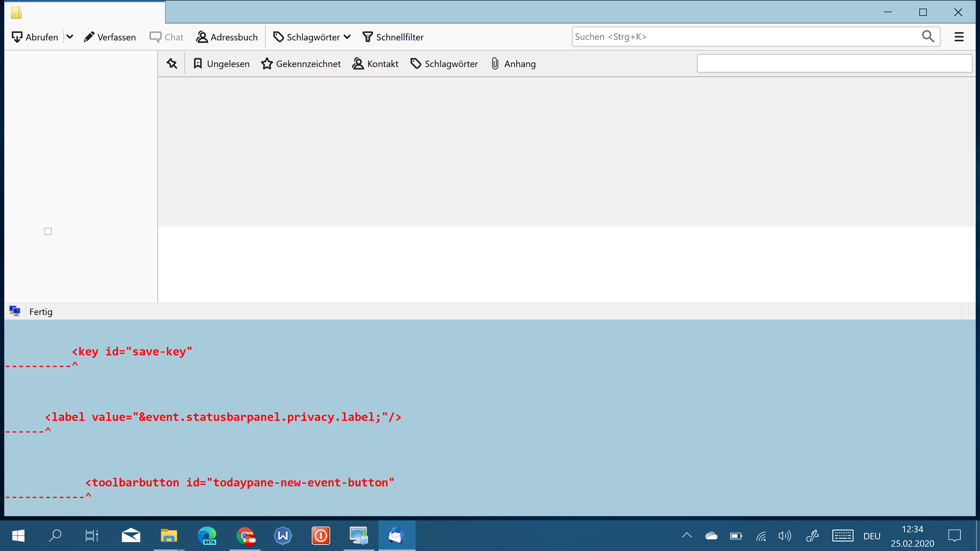Expand the Schlagwörter toolbar dropdown
Viewport: 980px width, 551px height.
(x=312, y=37)
